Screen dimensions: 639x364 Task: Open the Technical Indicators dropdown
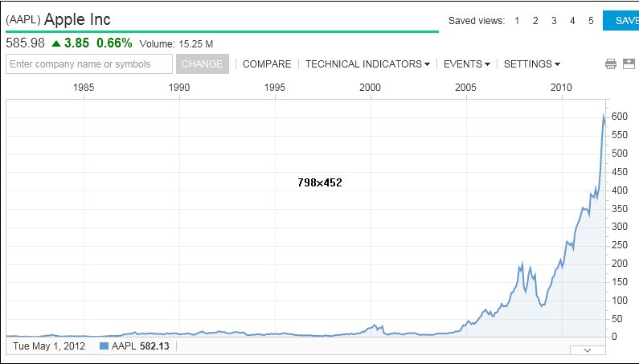[367, 64]
